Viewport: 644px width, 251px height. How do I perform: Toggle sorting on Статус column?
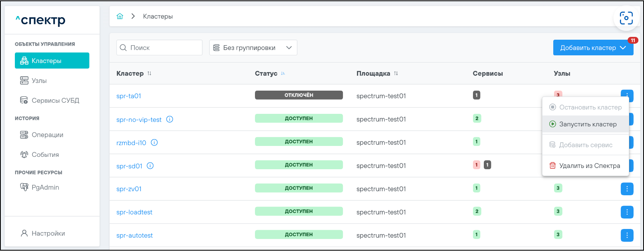click(283, 73)
